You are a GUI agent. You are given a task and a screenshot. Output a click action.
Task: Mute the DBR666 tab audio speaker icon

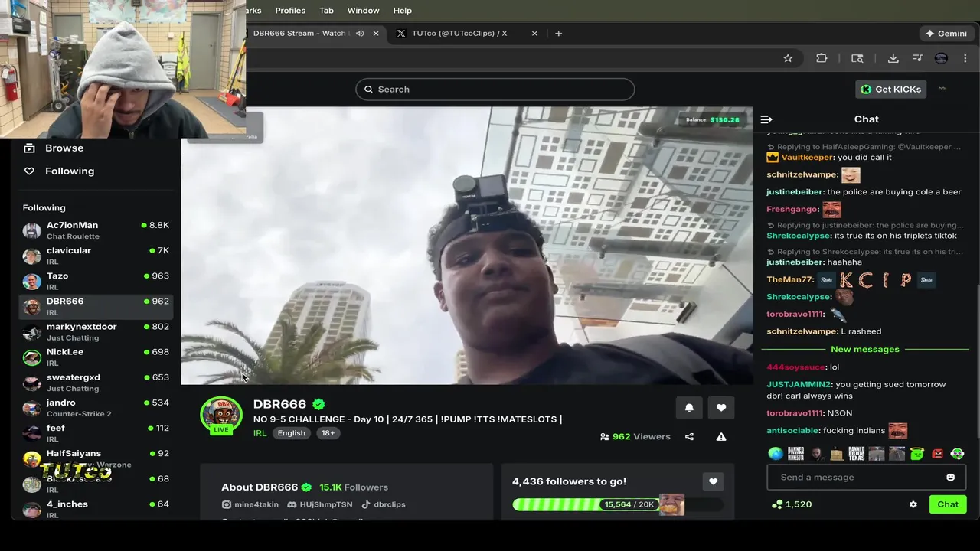360,34
